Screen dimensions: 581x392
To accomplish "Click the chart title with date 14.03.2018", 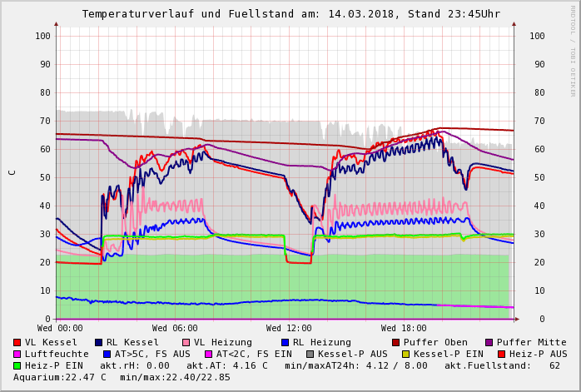I will tap(290, 14).
